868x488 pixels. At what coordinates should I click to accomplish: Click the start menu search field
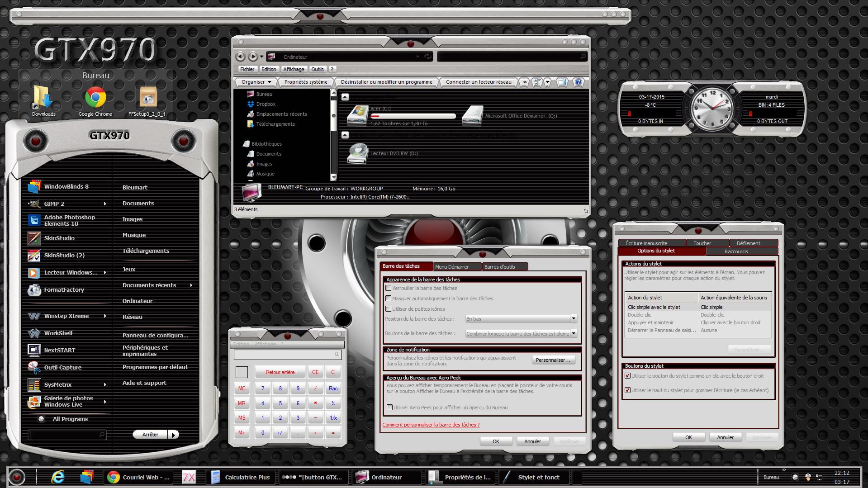coord(68,435)
